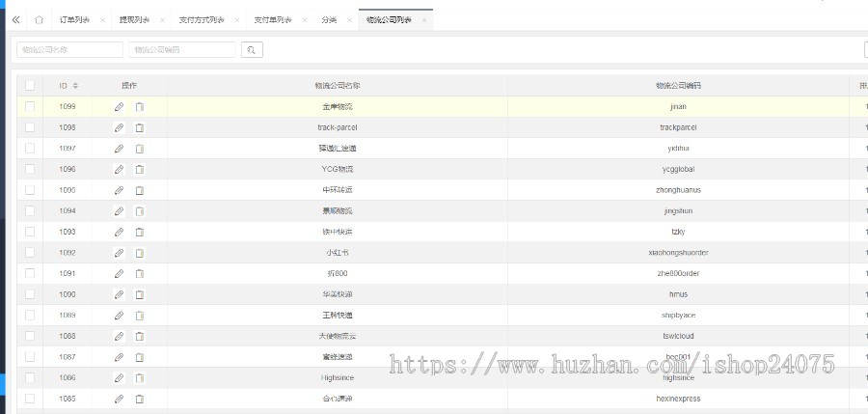Image resolution: width=868 pixels, height=414 pixels.
Task: Sort the table by ID column
Action: (x=75, y=86)
